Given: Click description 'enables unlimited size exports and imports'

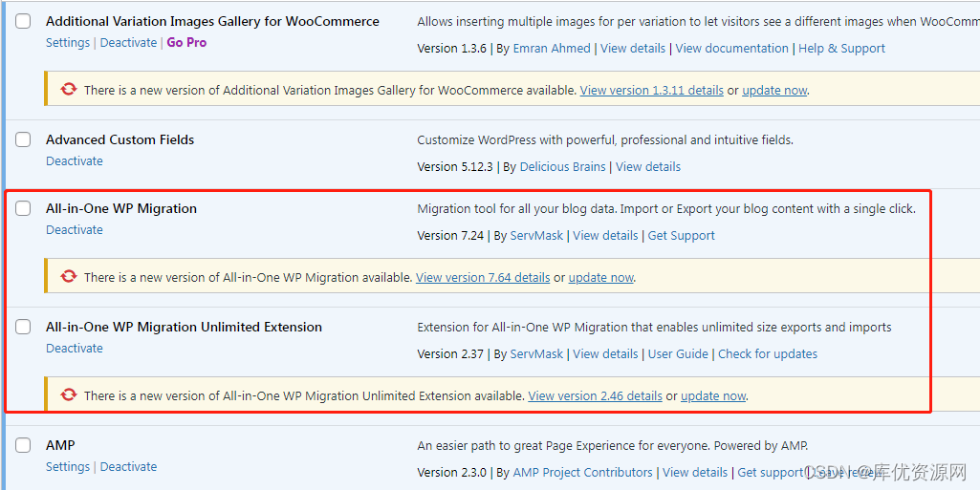Looking at the screenshot, I should [654, 327].
